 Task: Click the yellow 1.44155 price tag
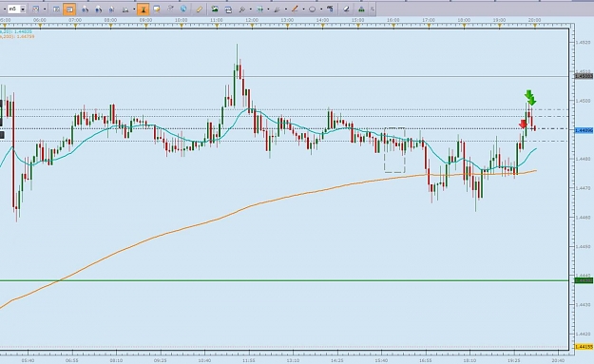tap(584, 347)
